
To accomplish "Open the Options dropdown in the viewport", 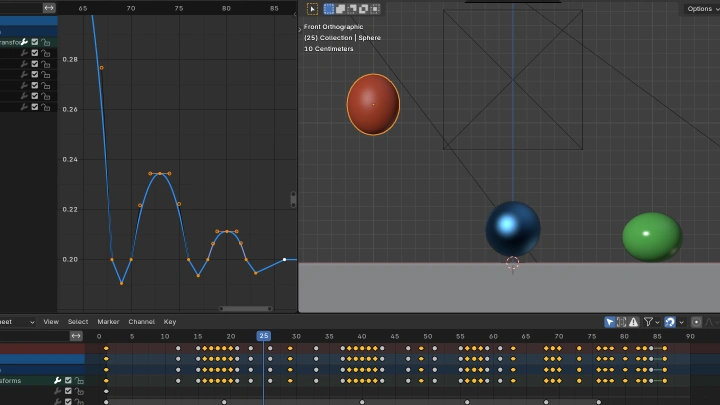I will pyautogui.click(x=699, y=9).
